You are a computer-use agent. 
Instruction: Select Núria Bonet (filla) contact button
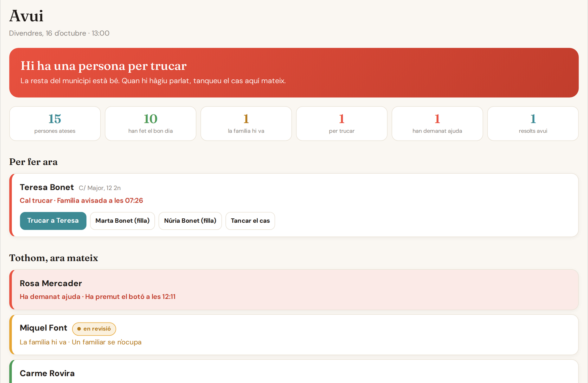(x=190, y=221)
